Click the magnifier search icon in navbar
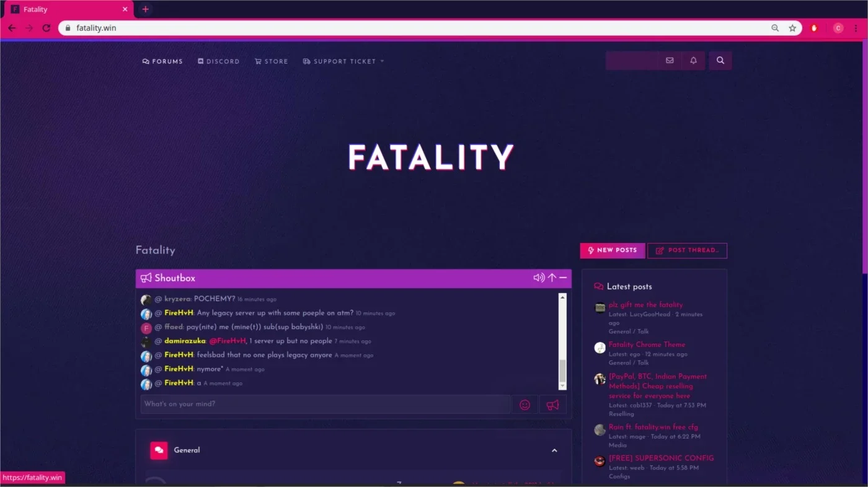Screen dimensions: 868x487 pyautogui.click(x=720, y=61)
